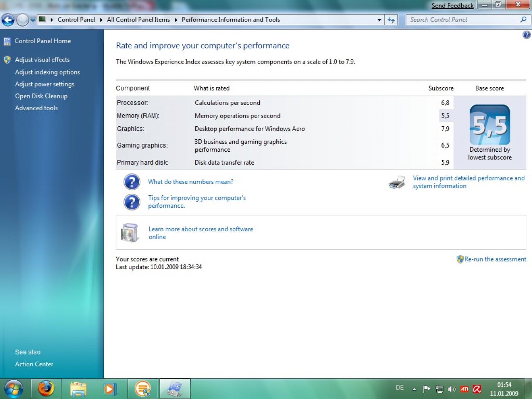Click the ATI tray icon
532x399 pixels.
[x=464, y=389]
